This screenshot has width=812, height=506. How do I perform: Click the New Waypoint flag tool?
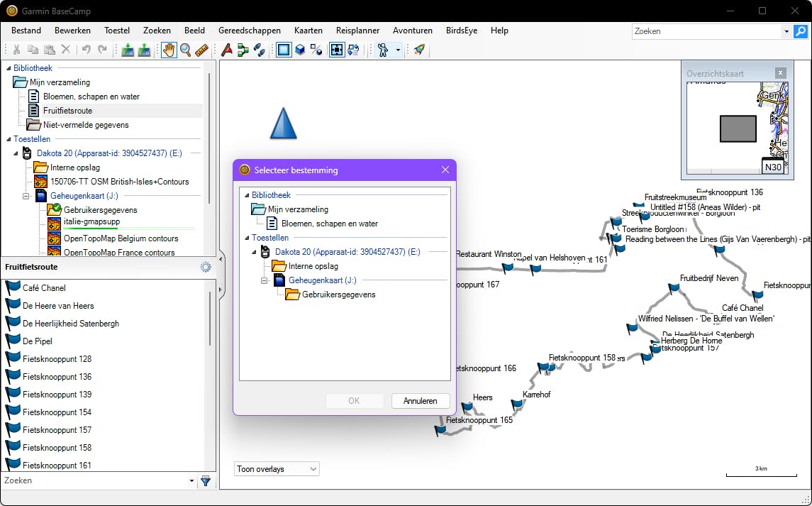point(227,50)
